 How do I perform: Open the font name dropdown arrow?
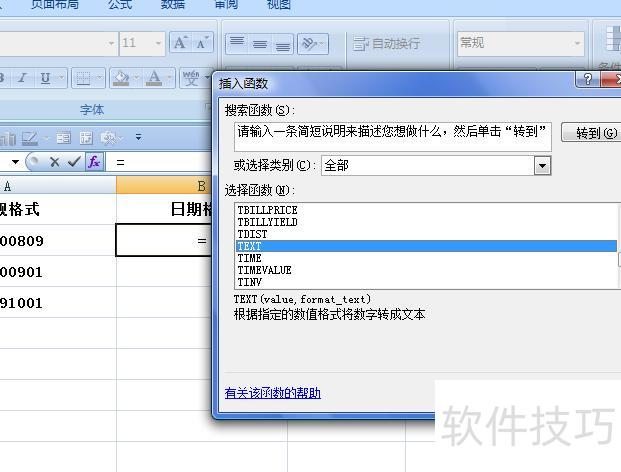(x=111, y=43)
